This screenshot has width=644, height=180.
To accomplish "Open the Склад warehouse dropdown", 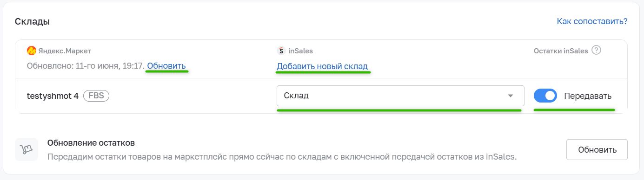I will point(400,96).
